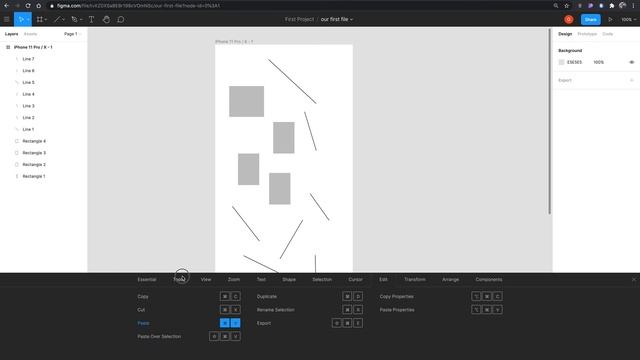Open the browser profile avatar
This screenshot has height=360, width=640.
pos(622,6)
